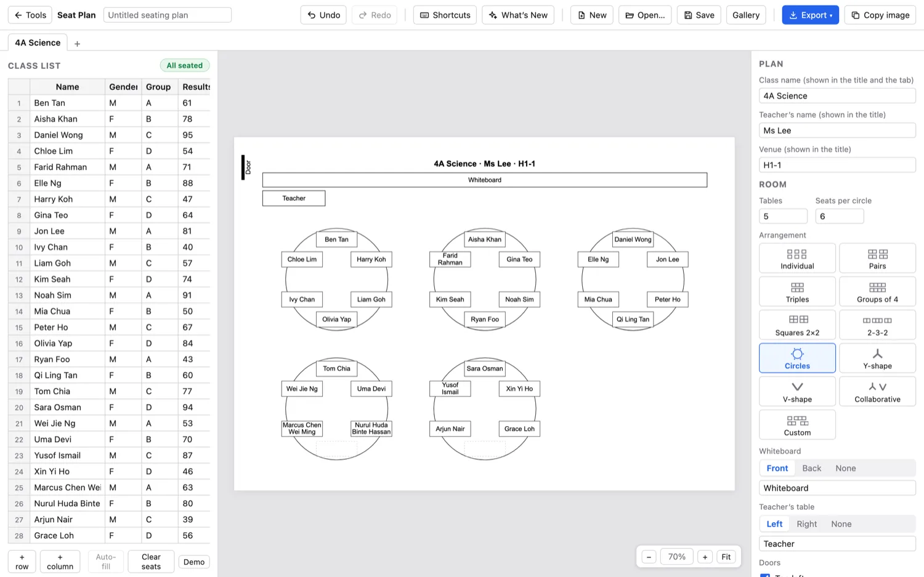
Task: Save the seating plan
Action: coord(699,15)
